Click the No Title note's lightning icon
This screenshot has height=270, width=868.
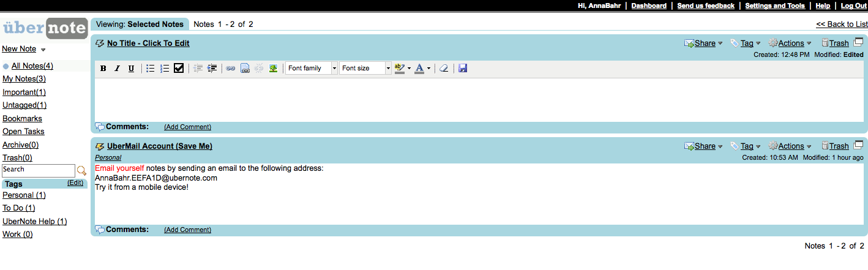pos(100,43)
